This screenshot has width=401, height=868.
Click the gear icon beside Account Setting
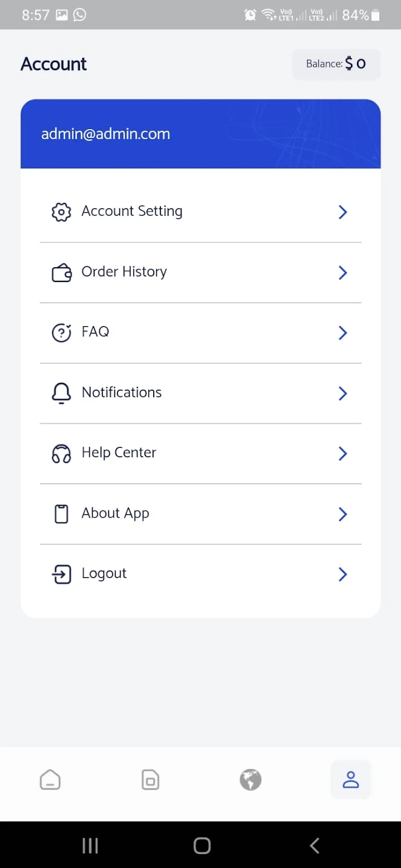(61, 212)
